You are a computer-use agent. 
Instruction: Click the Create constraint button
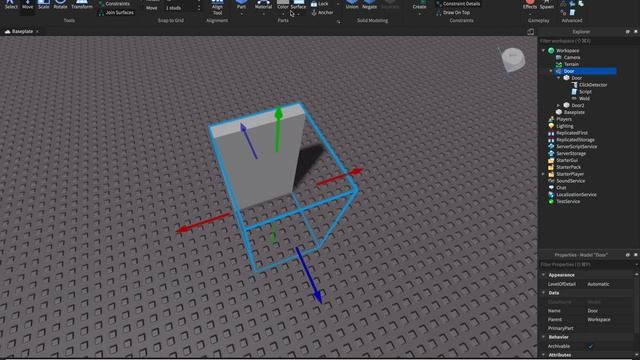[x=419, y=4]
